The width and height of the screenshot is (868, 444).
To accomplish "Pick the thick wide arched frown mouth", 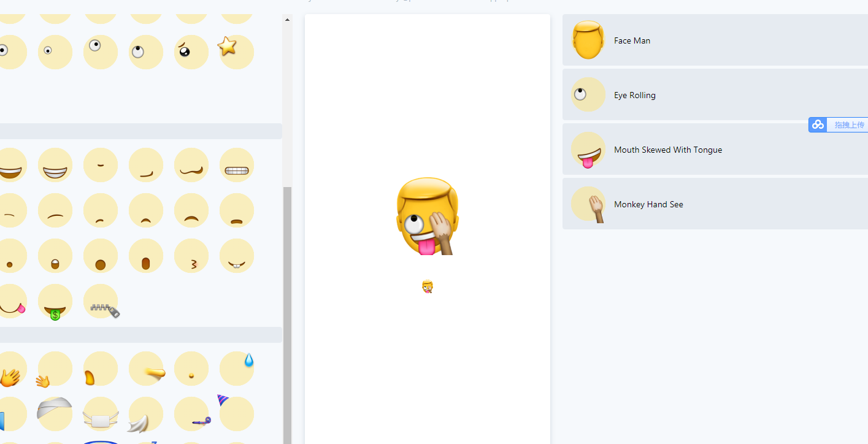I will 191,210.
